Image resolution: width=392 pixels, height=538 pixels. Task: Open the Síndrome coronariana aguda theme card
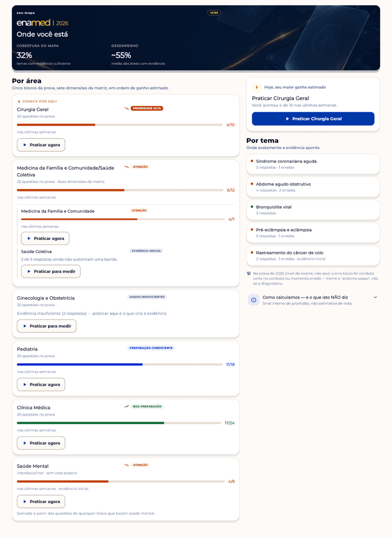[x=313, y=164]
